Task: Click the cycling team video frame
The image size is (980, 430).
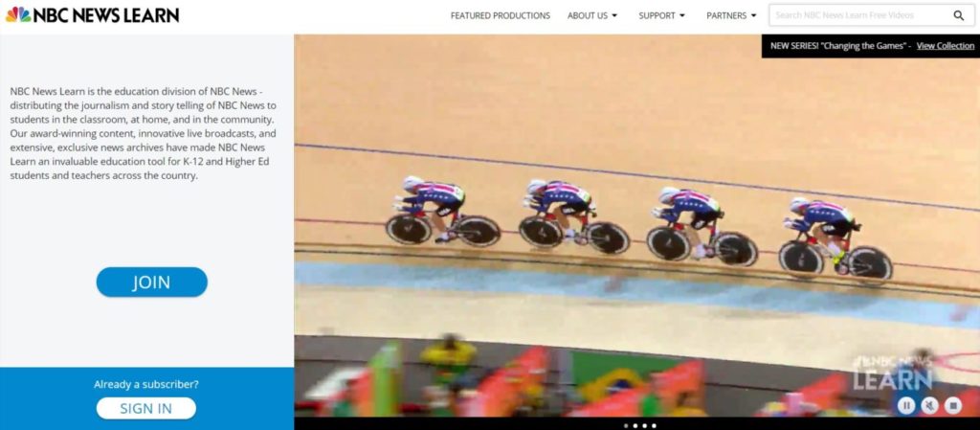Action: coord(636,226)
